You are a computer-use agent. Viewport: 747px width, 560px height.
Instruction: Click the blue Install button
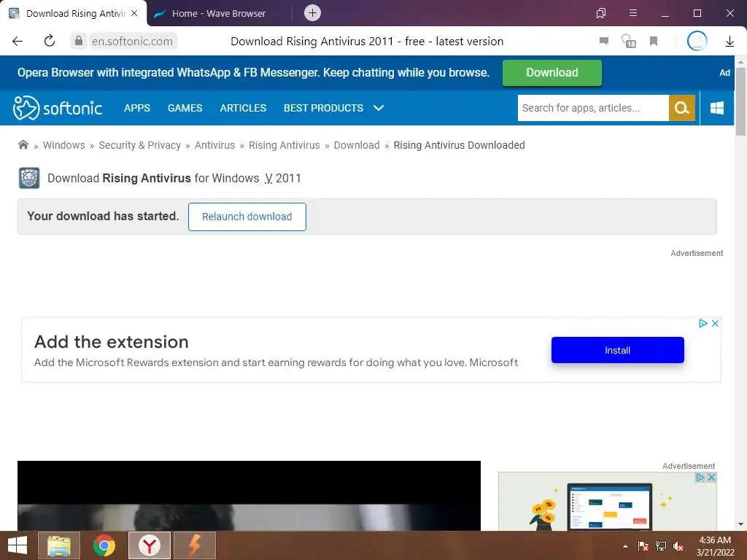point(617,350)
